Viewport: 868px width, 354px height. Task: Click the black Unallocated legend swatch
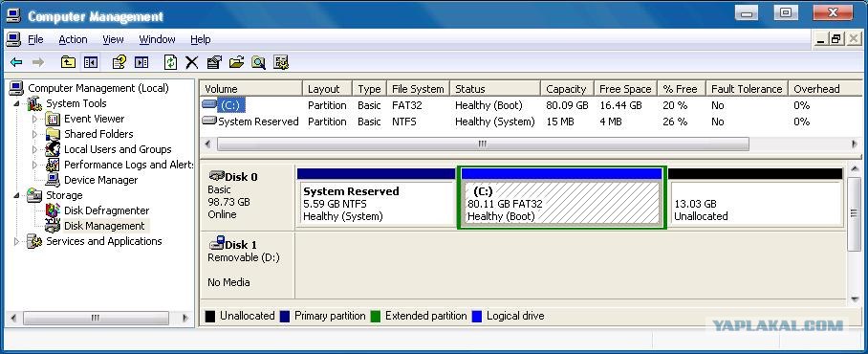(209, 317)
